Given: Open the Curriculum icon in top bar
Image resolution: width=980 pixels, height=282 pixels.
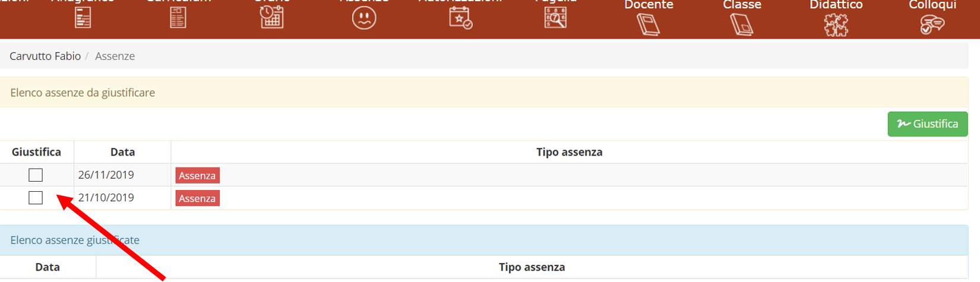Looking at the screenshot, I should 178,18.
